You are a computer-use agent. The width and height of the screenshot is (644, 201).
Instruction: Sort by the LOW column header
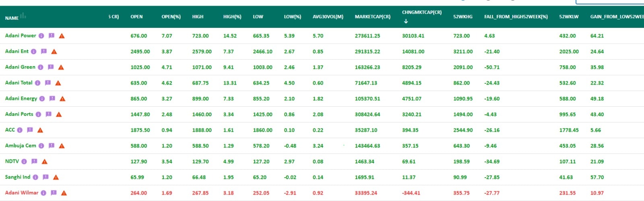(x=258, y=17)
